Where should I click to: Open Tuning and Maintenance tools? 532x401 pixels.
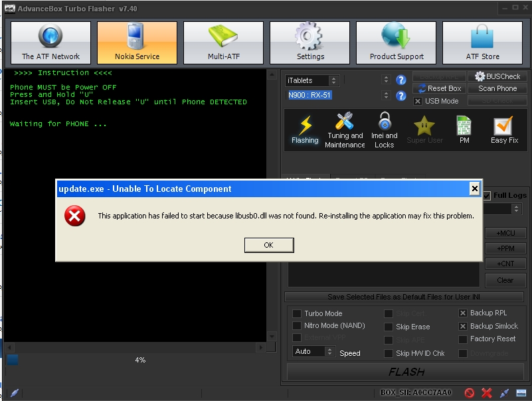(345, 130)
